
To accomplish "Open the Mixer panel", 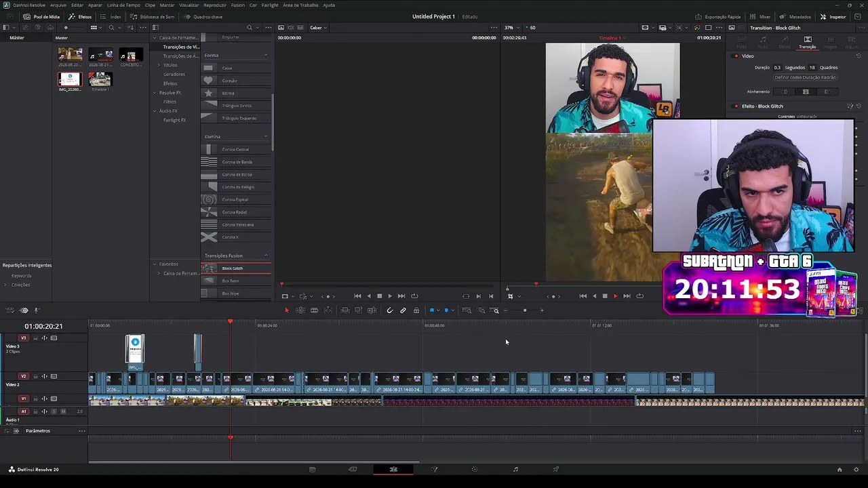I will tap(760, 16).
